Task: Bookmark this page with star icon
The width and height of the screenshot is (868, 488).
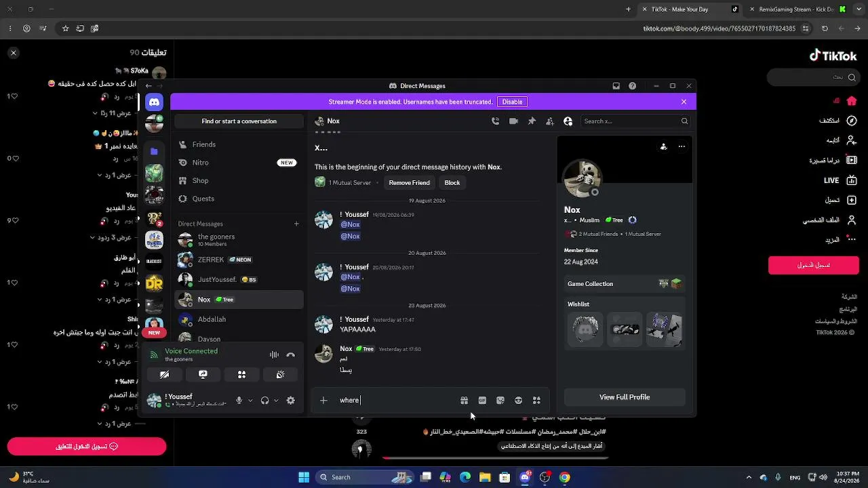Action: 65,28
